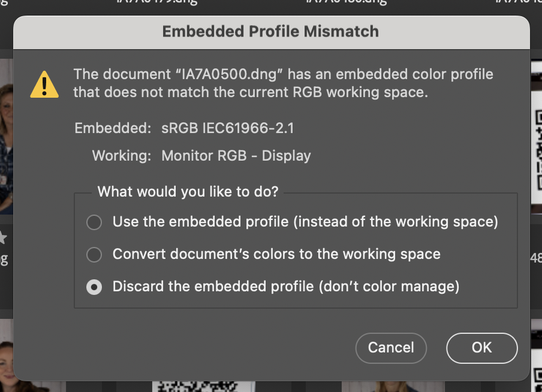Confirm the dialog with OK
The image size is (542, 392).
tap(482, 348)
